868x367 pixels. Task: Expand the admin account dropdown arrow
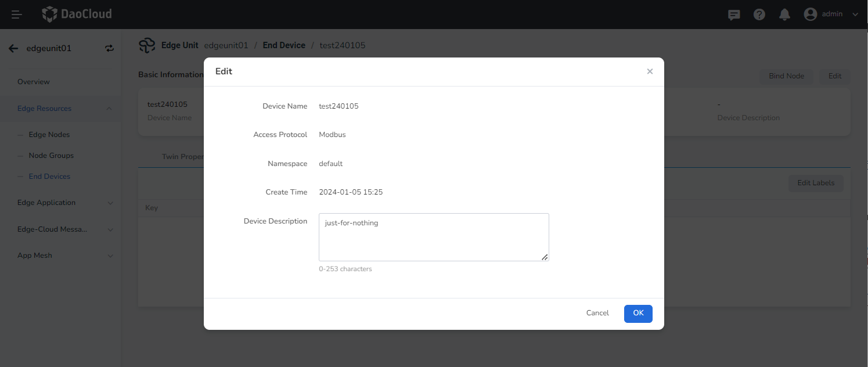click(855, 15)
